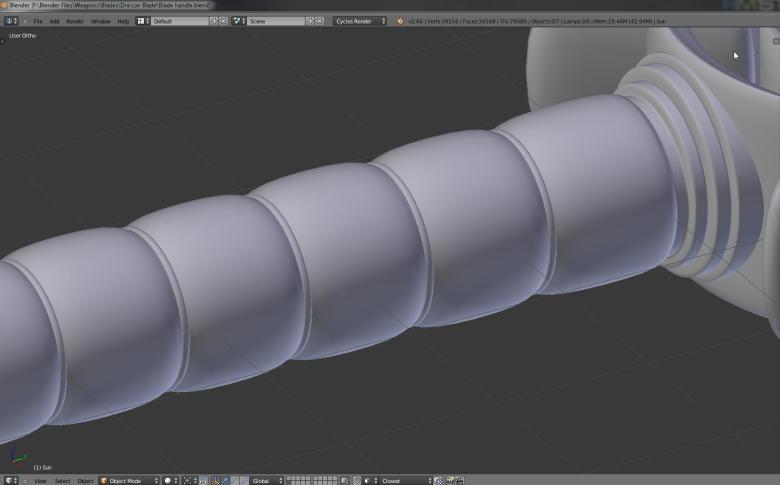Viewport: 780px width, 485px height.
Task: Click the 3D view editor type icon
Action: pyautogui.click(x=11, y=481)
